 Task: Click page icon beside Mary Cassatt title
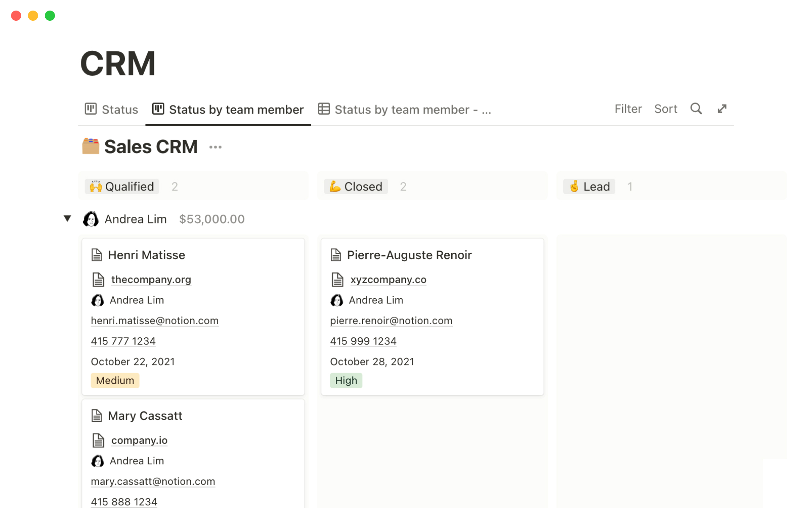point(97,416)
